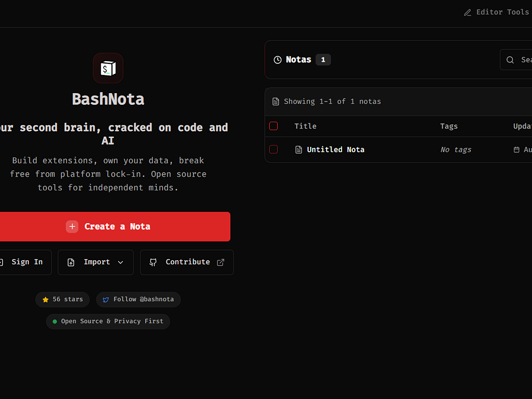
Task: Follow @bashnota on Twitter
Action: 138,300
